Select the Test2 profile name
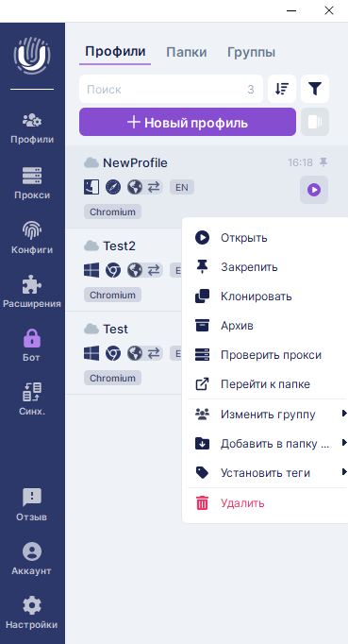The width and height of the screenshot is (348, 644). tap(119, 246)
